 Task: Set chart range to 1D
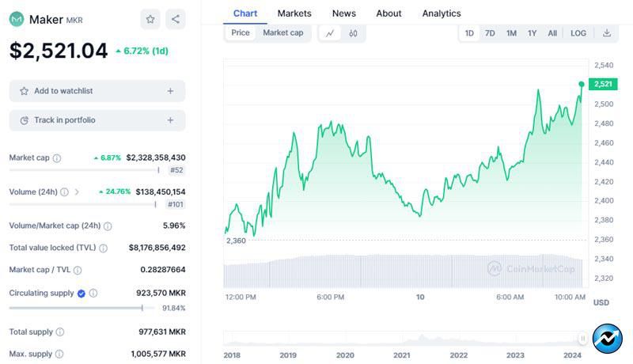(469, 33)
